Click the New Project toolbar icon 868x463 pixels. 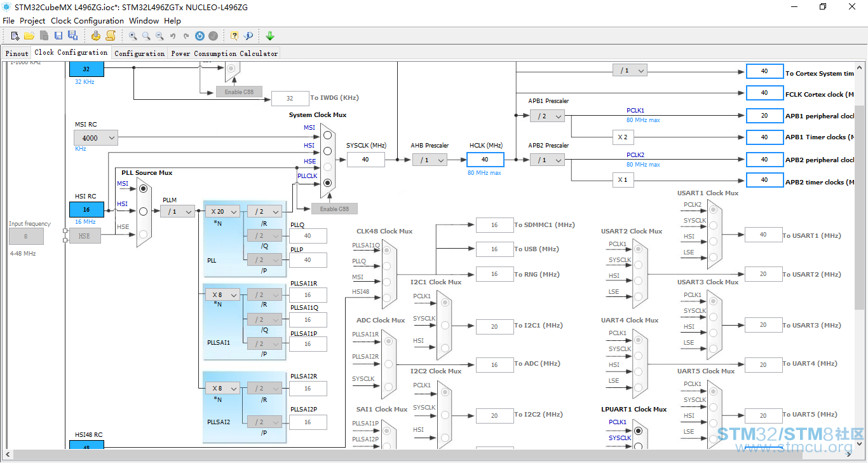15,36
